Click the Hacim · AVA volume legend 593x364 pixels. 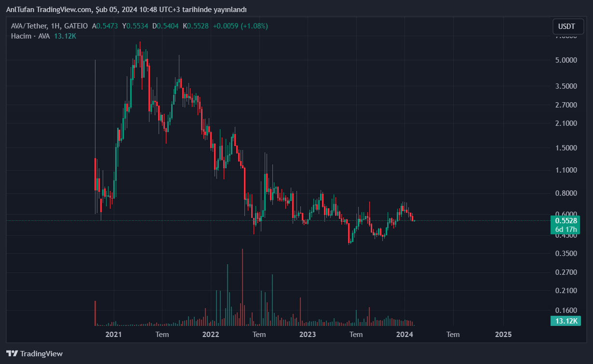pos(30,36)
